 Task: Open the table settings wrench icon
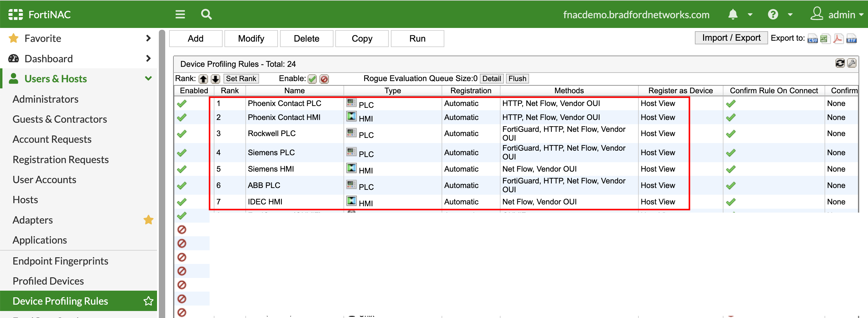click(x=852, y=63)
